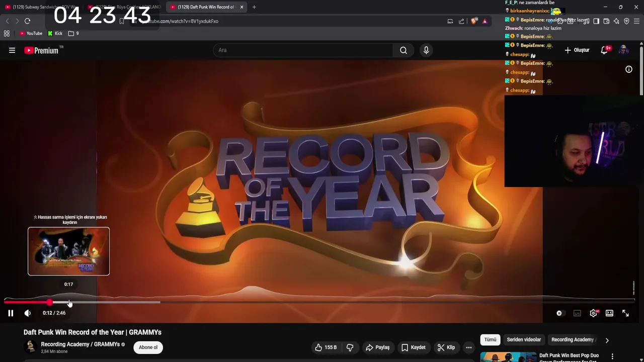
Task: Open the apps grid icon in the bookmarks bar
Action: click(7, 34)
